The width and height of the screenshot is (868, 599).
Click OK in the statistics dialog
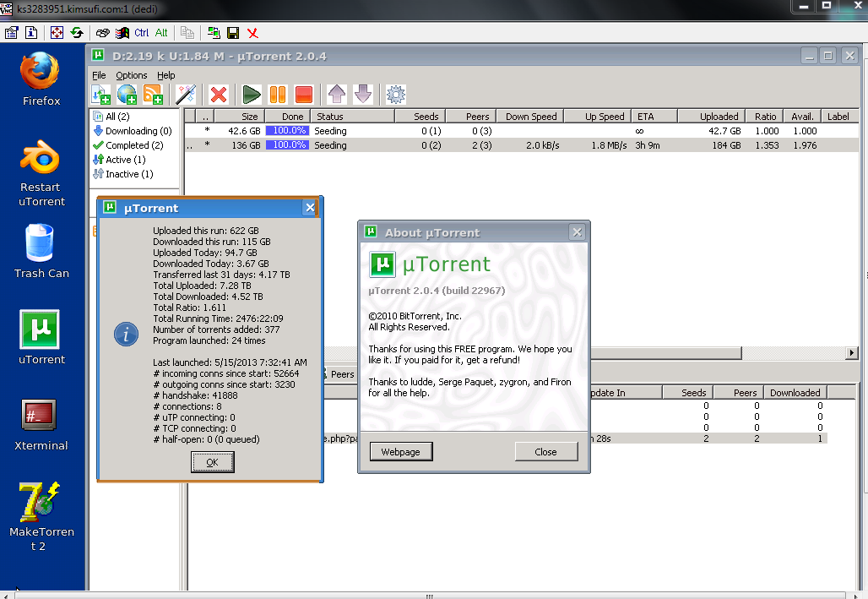pos(213,462)
